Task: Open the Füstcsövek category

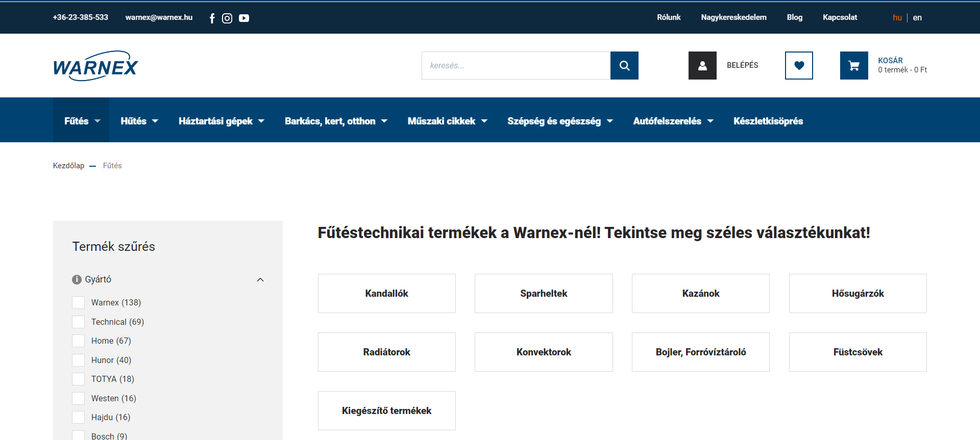Action: [858, 352]
